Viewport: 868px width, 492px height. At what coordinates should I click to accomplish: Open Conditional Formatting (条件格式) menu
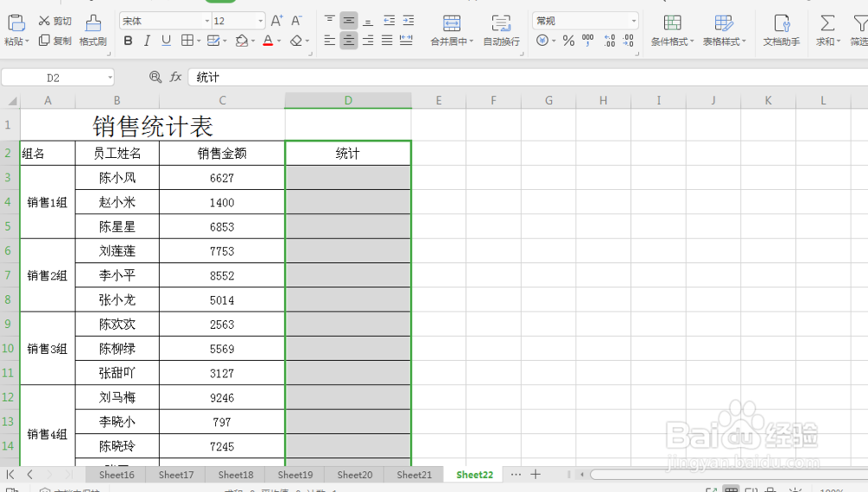pyautogui.click(x=672, y=30)
